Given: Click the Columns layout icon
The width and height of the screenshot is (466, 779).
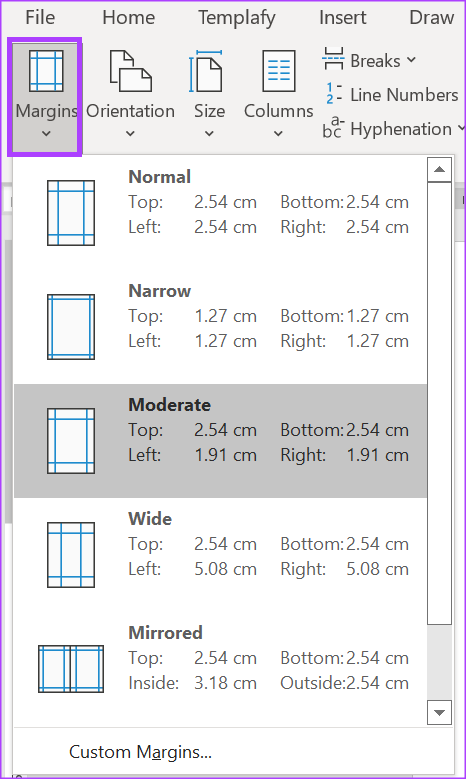Looking at the screenshot, I should 279,71.
